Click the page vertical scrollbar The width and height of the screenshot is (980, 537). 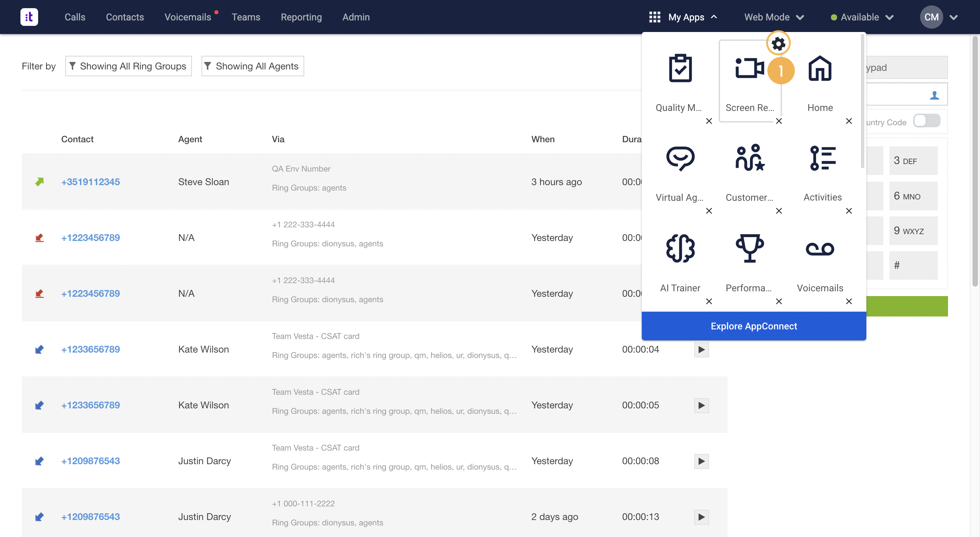974,161
